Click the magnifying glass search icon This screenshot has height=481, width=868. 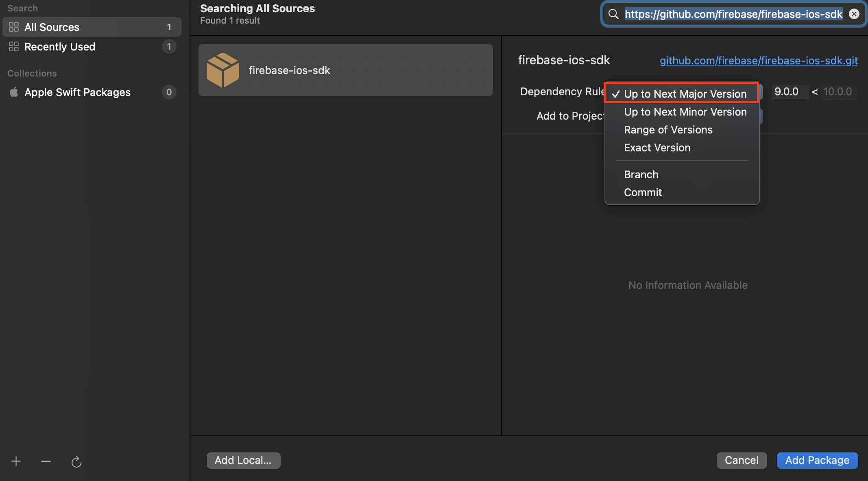613,14
